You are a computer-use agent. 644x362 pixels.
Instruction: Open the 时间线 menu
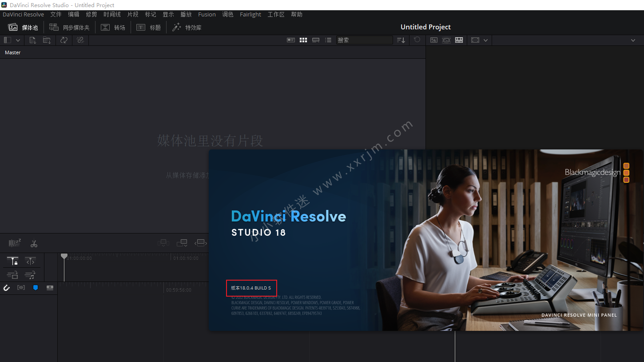click(112, 15)
